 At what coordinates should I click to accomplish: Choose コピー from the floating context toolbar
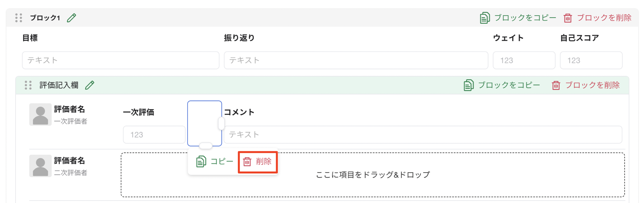(222, 161)
